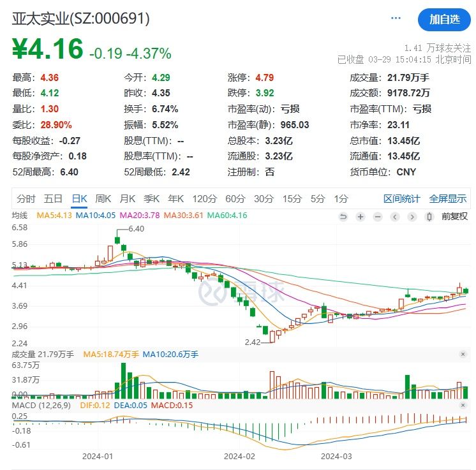Click the 换手 6.74% value
The height and width of the screenshot is (470, 476).
[x=165, y=109]
